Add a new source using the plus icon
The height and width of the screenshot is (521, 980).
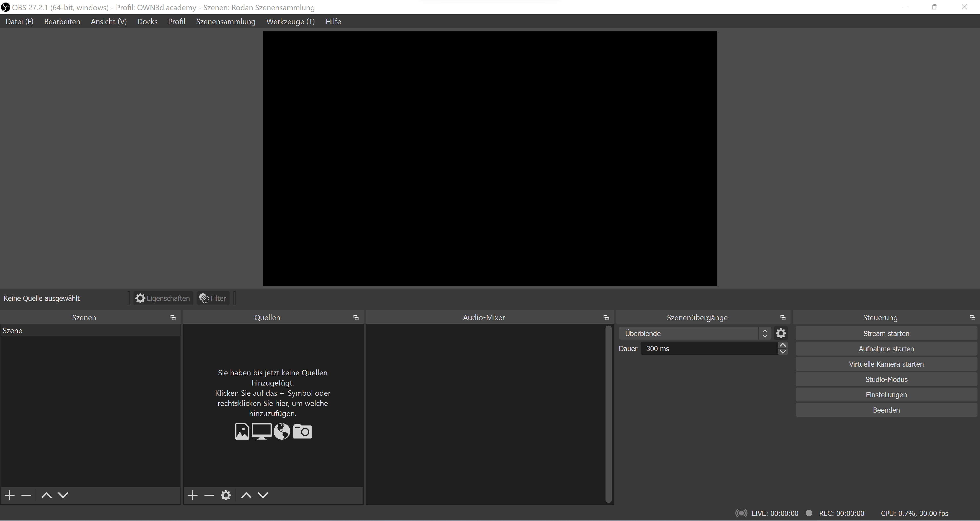click(x=192, y=495)
